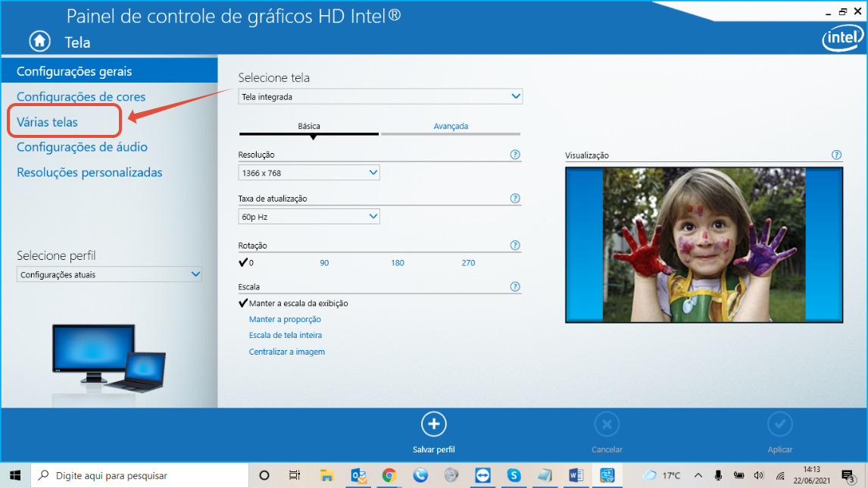Open Google Chrome from the taskbar
This screenshot has height=488, width=868.
tap(389, 475)
